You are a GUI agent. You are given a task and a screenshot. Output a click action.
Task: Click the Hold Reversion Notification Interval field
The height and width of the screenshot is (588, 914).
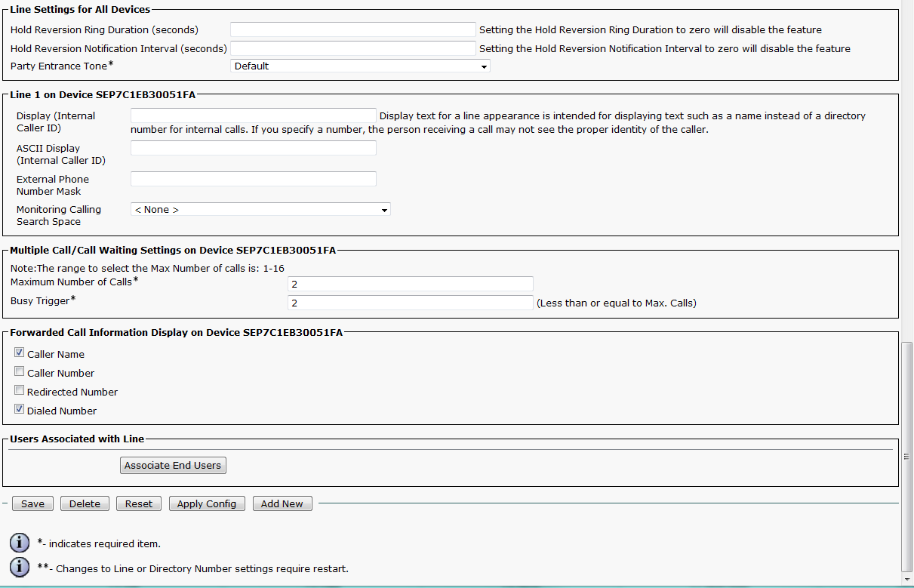coord(352,48)
